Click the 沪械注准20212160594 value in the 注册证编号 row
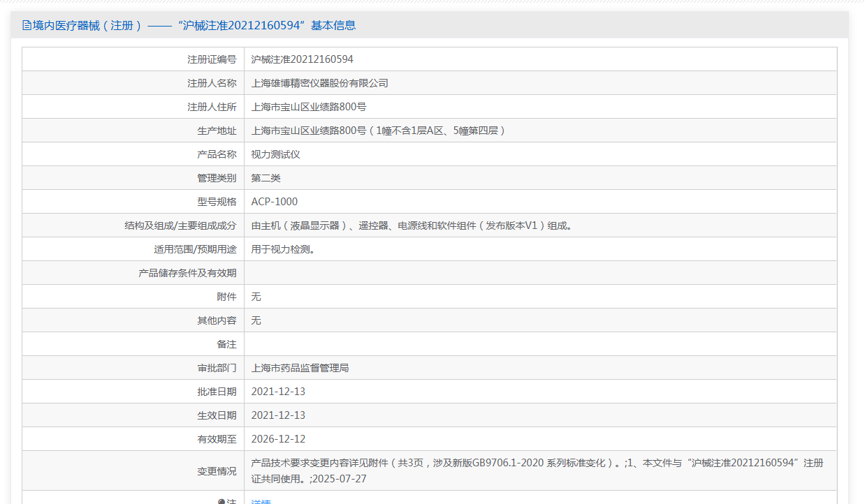This screenshot has height=504, width=865. click(303, 59)
